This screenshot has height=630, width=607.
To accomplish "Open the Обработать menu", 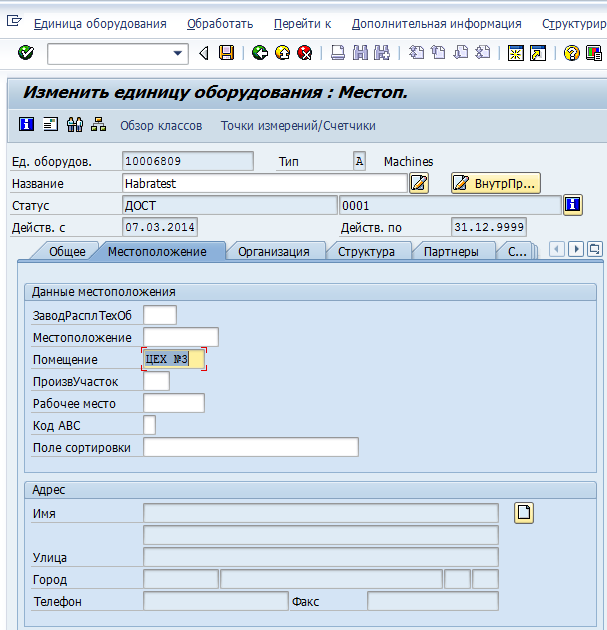I will coord(220,24).
